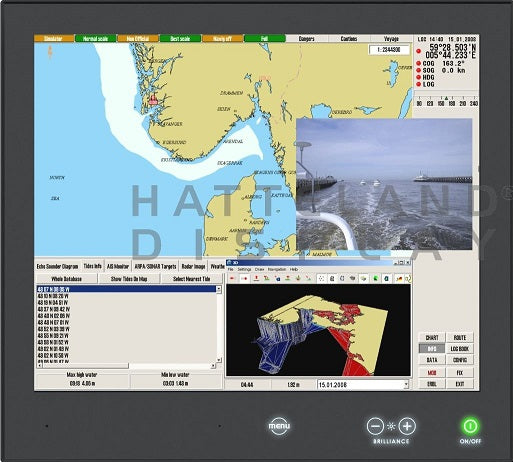Click the chart scale field 1:2344300

tap(389, 50)
